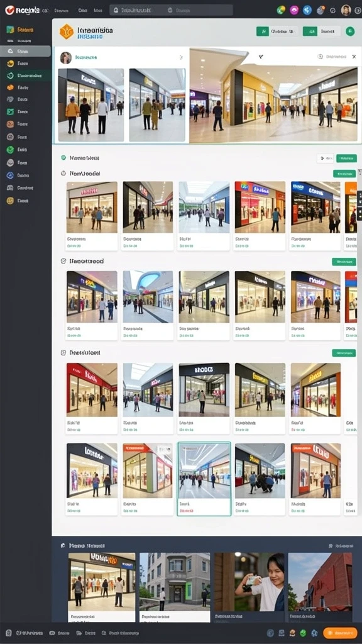Toggle the shield checkbox beside the third section heading
362x644 pixels.
[x=63, y=261]
